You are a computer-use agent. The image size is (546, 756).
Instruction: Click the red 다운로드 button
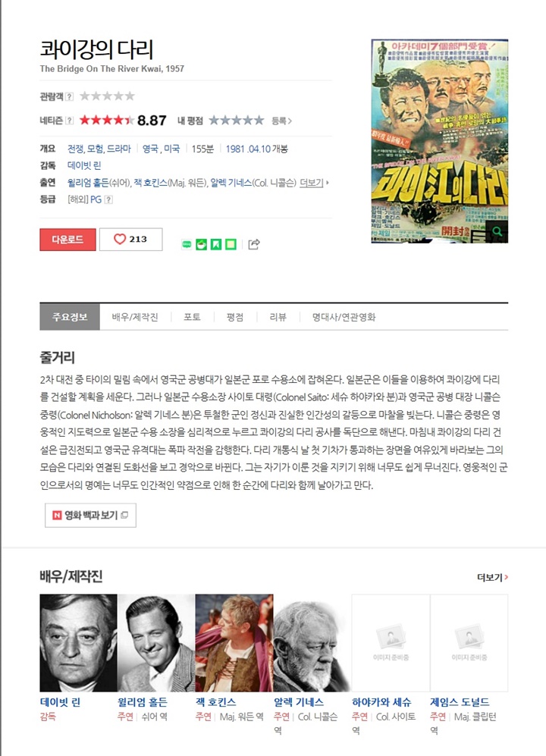(67, 240)
